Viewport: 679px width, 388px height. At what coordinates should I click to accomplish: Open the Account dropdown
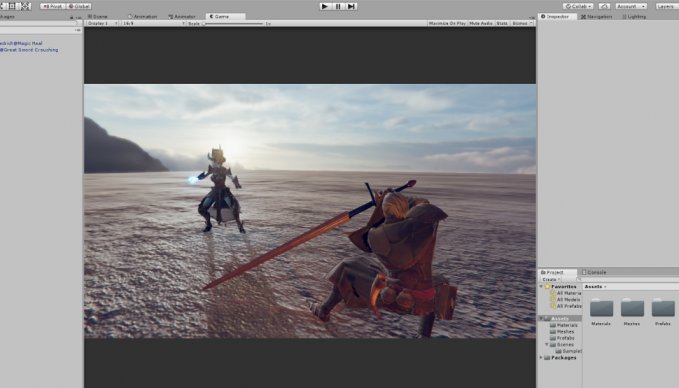tap(631, 6)
